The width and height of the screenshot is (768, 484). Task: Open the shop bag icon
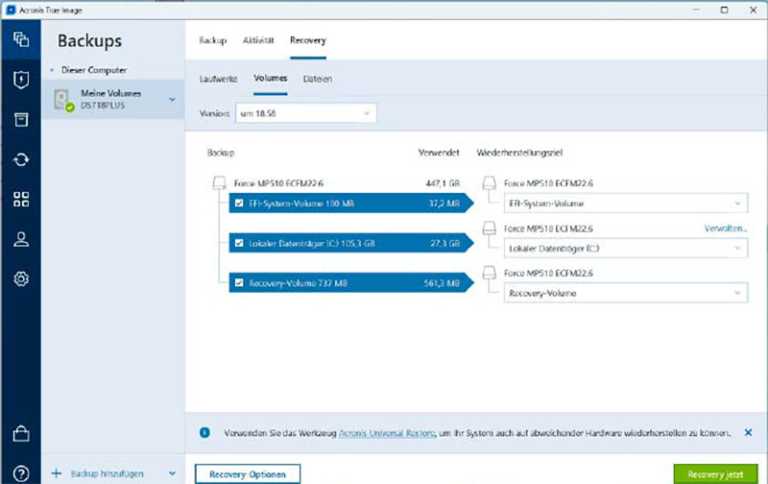coord(21,434)
